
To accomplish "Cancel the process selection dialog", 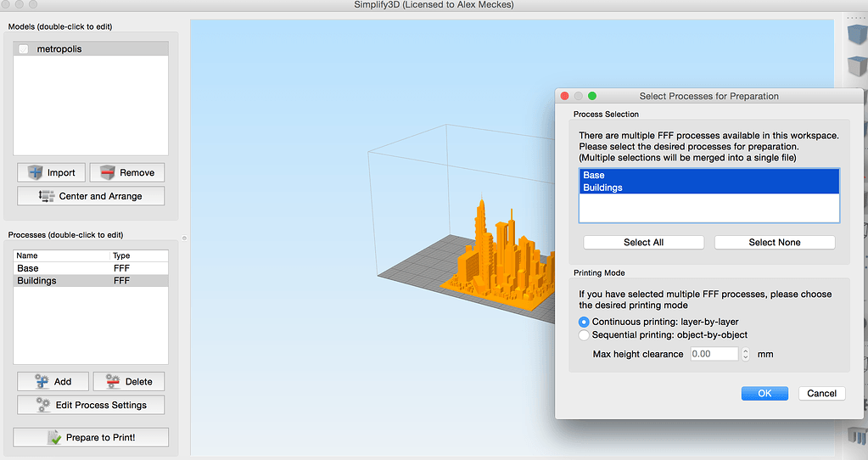I will (x=821, y=394).
